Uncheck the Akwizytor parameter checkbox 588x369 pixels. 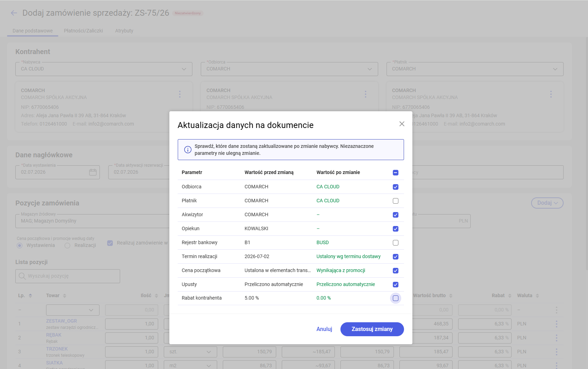click(x=396, y=215)
